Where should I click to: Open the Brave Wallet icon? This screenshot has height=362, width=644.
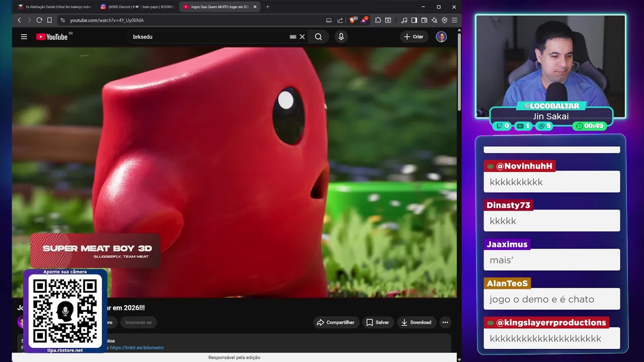(x=424, y=20)
